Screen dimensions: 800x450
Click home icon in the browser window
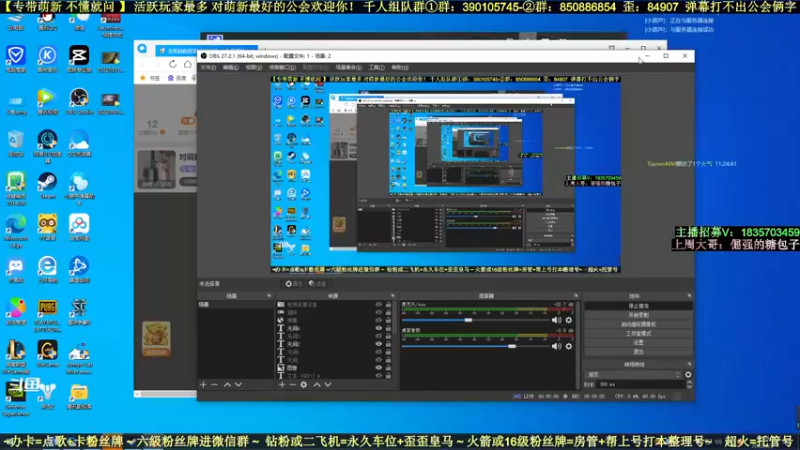pyautogui.click(x=188, y=64)
